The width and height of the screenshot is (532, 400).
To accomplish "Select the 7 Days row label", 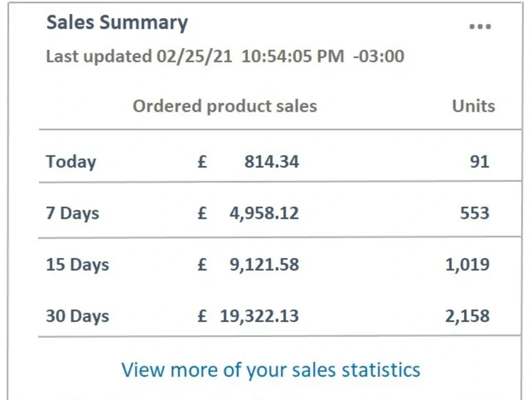I will [x=72, y=213].
